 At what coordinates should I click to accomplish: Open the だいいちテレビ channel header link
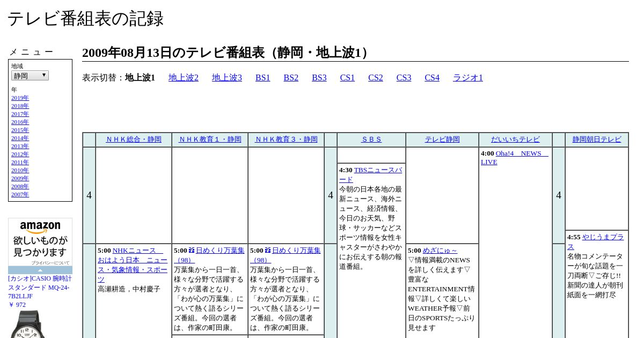click(x=515, y=139)
